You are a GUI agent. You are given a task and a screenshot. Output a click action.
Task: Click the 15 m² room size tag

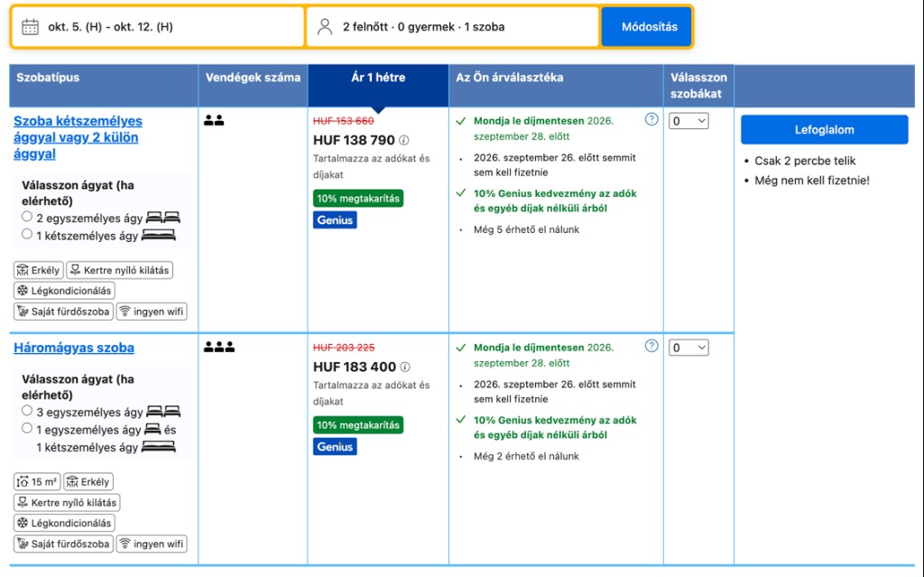point(37,481)
